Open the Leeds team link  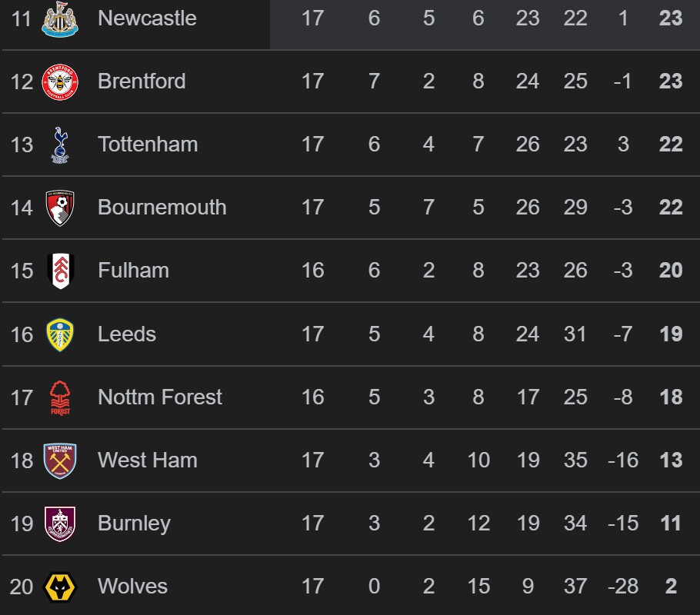pyautogui.click(x=127, y=334)
